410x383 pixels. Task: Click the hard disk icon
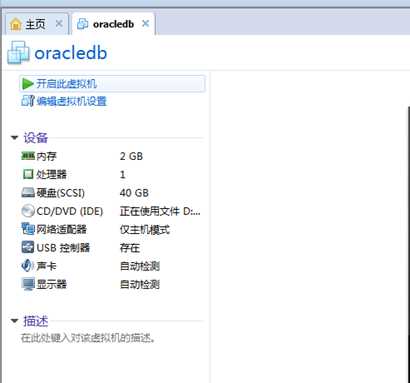click(x=28, y=192)
